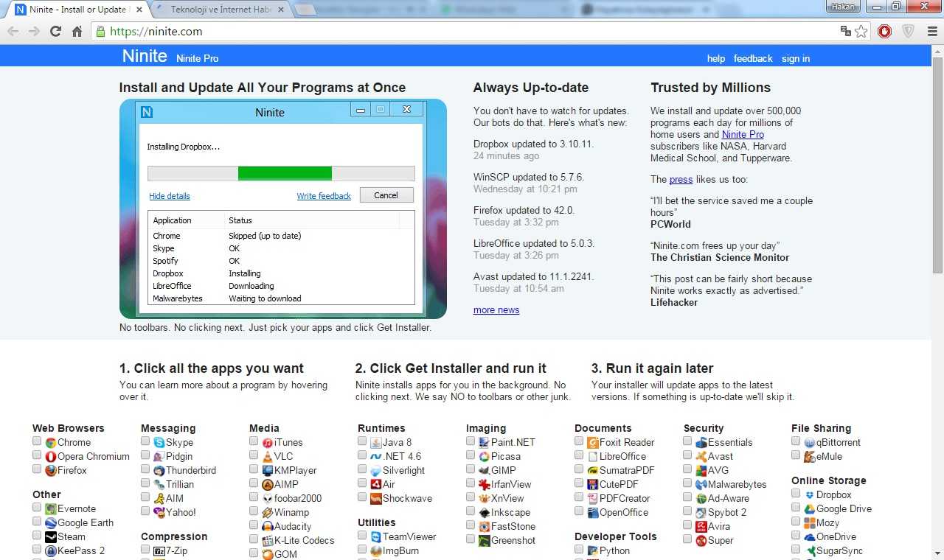
Task: Click the Pidgin icon
Action: click(159, 457)
